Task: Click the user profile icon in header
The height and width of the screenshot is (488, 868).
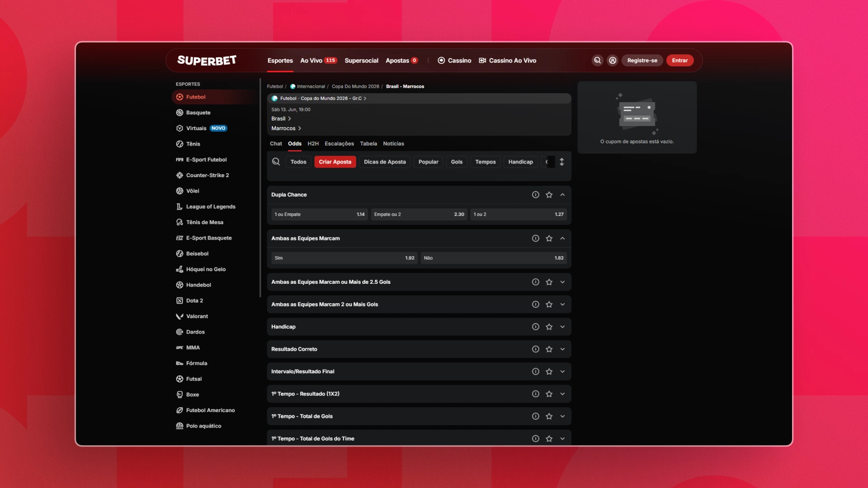Action: pyautogui.click(x=613, y=61)
